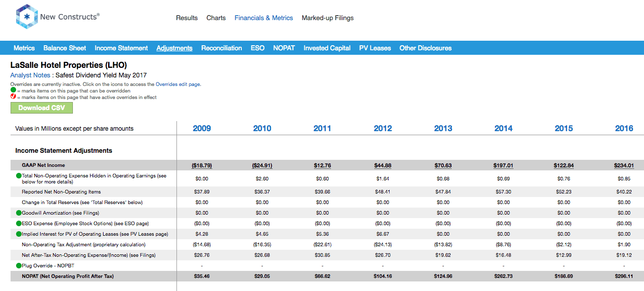Open Marked-up Filings section

tap(328, 18)
